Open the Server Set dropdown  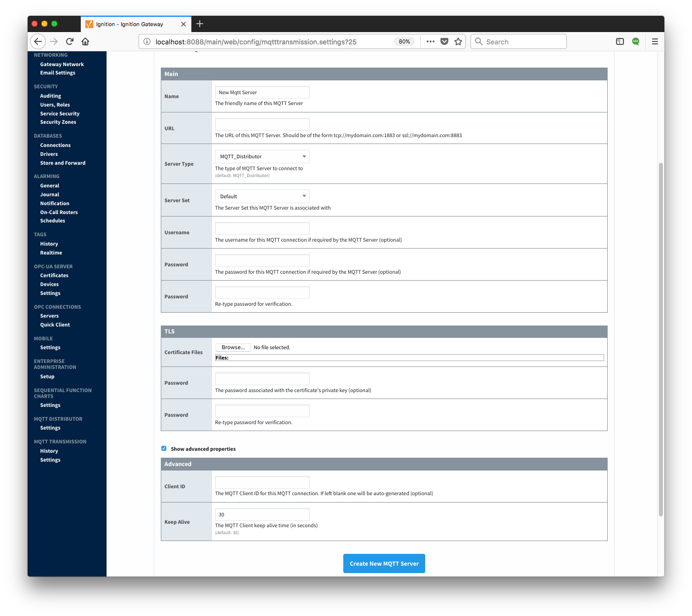(262, 196)
